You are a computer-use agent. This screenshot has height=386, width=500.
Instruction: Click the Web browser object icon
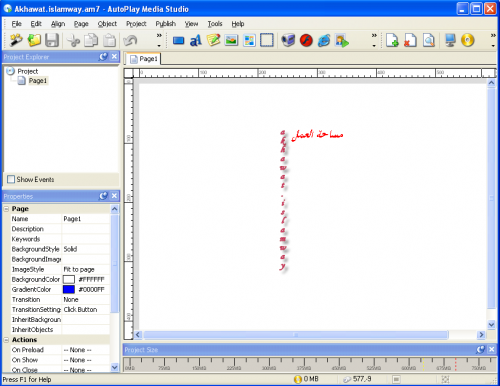pos(324,41)
